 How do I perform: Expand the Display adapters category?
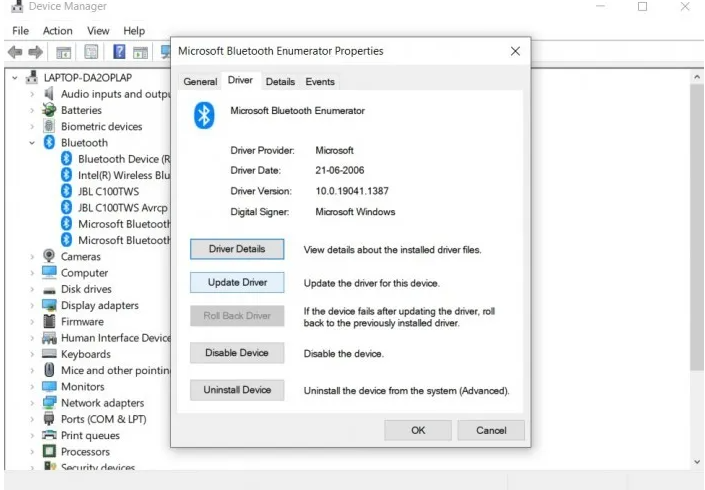[32, 305]
